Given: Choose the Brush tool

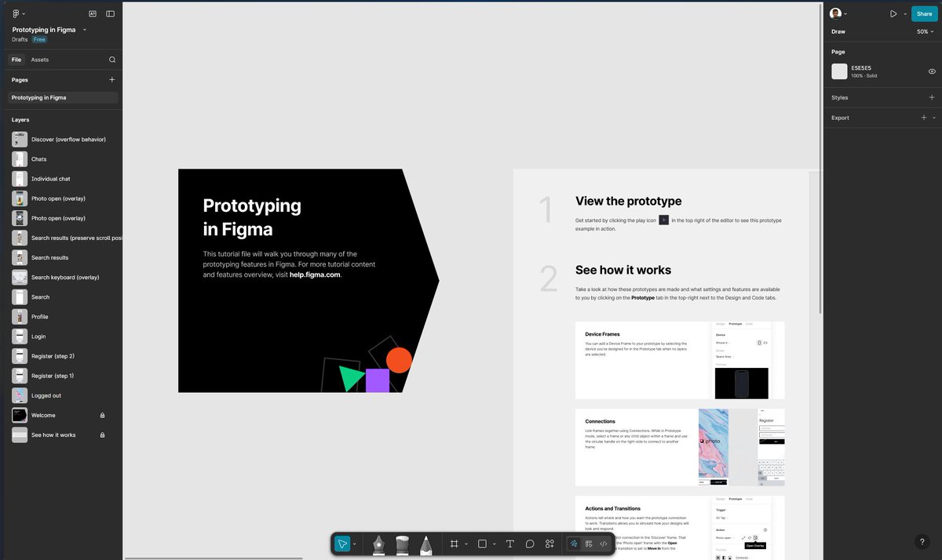Looking at the screenshot, I should [x=402, y=544].
